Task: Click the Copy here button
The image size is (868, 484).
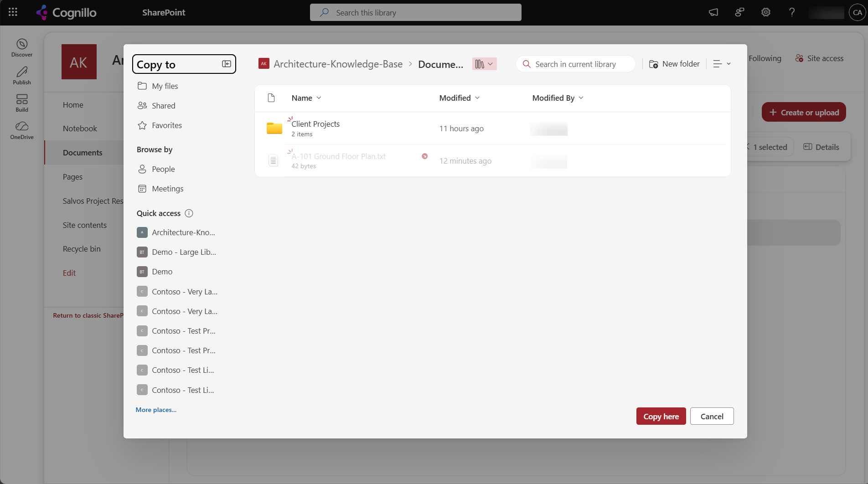Action: [x=661, y=416]
